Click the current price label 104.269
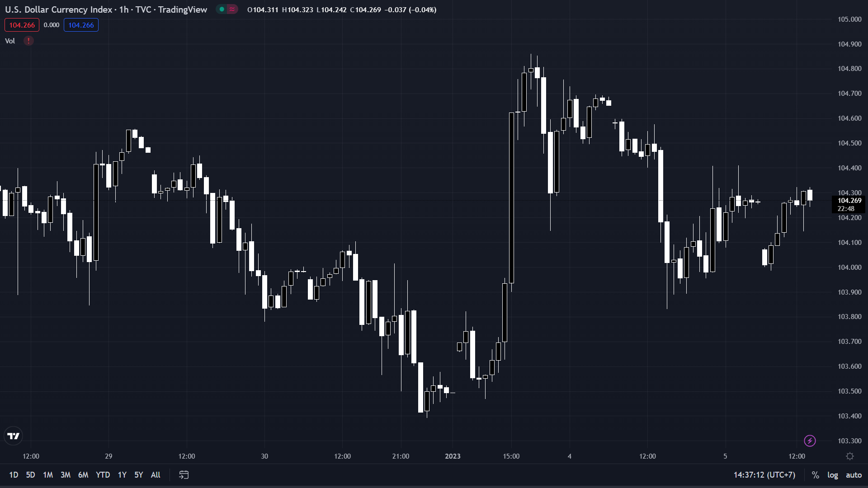This screenshot has height=488, width=868. point(849,201)
